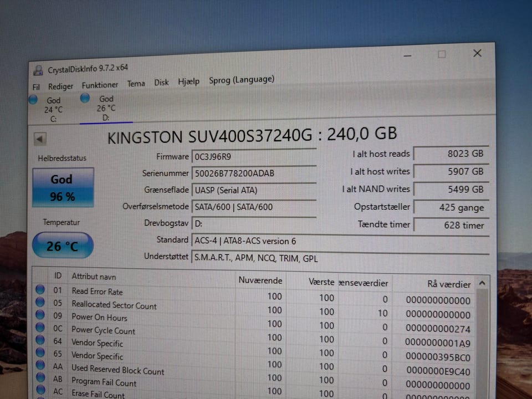
Task: Open the Rediger menu
Action: [x=60, y=86]
